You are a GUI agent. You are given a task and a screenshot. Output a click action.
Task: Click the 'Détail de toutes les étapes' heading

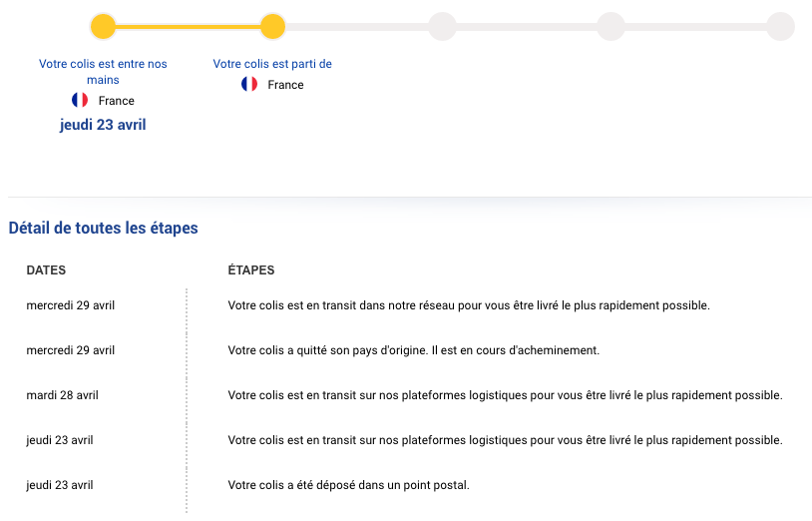pyautogui.click(x=103, y=228)
